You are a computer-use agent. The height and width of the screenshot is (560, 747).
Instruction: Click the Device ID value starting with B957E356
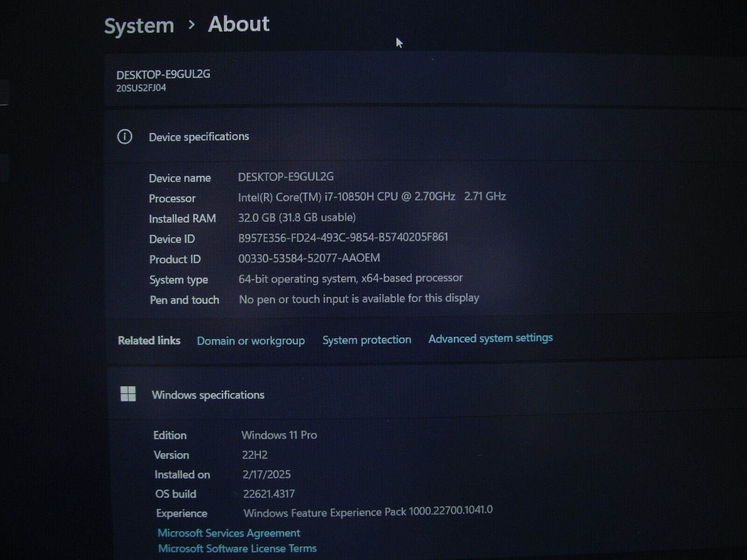(x=343, y=238)
